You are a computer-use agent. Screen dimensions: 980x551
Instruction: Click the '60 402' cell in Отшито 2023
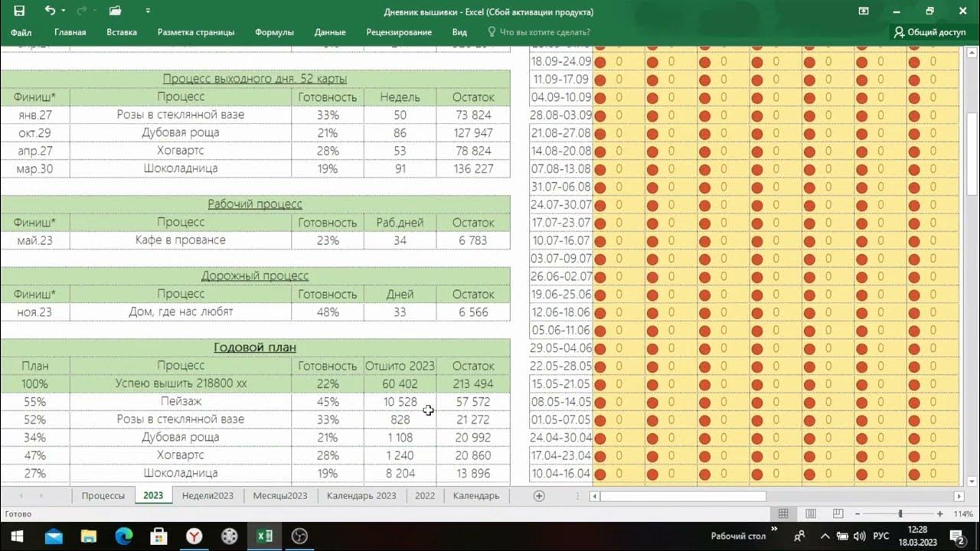(x=400, y=383)
